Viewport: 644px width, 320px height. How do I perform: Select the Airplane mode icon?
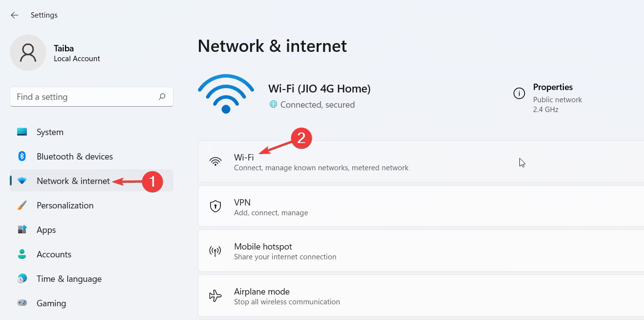coord(215,295)
